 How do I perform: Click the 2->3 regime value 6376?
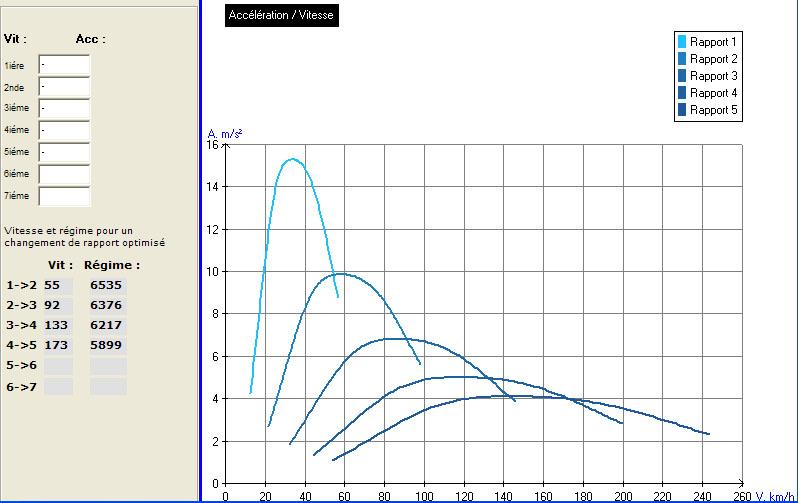click(106, 305)
